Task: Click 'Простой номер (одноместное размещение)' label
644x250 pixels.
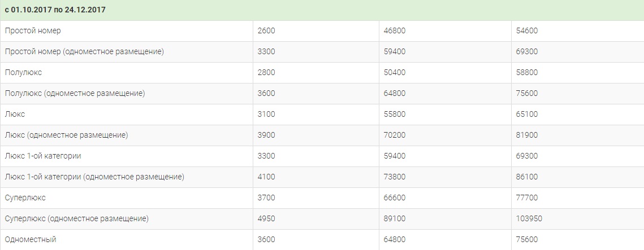Action: 84,52
